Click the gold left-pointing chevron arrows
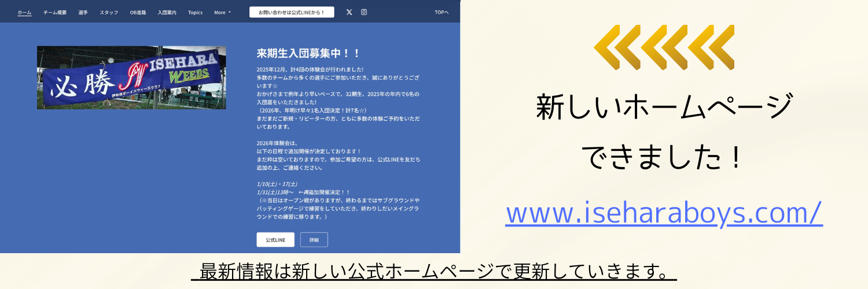Viewport: 868px width, 289px height. point(664,47)
